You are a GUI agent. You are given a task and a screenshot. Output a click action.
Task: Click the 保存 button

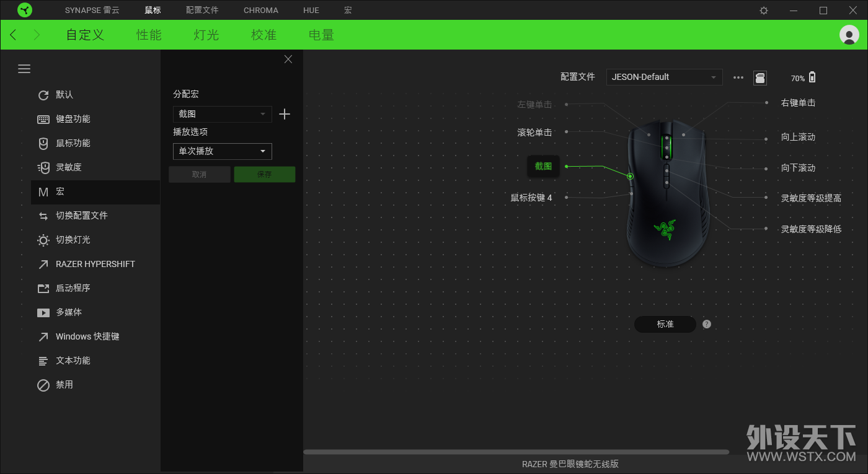click(265, 174)
